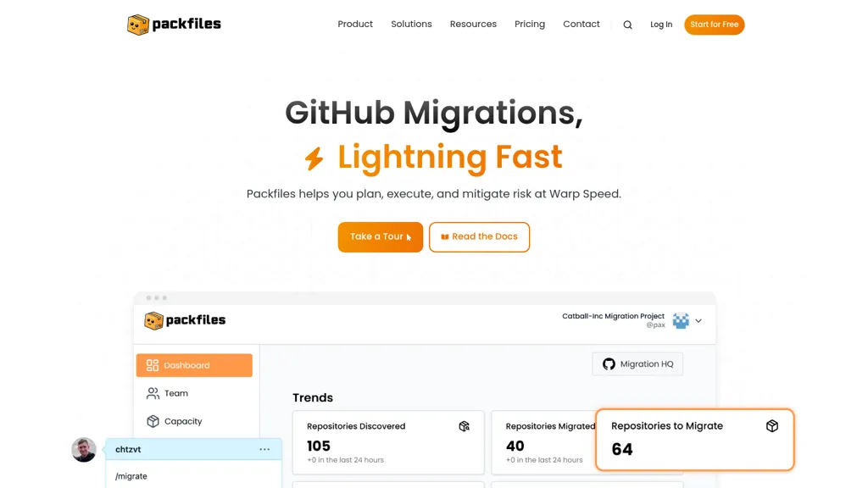Click the @pax handle
This screenshot has height=488, width=868.
[655, 324]
